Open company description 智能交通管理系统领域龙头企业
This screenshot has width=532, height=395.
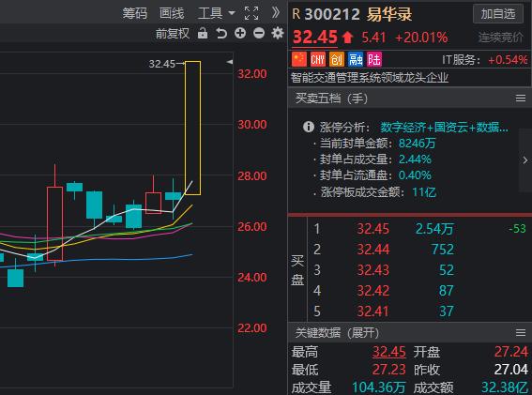(x=370, y=78)
